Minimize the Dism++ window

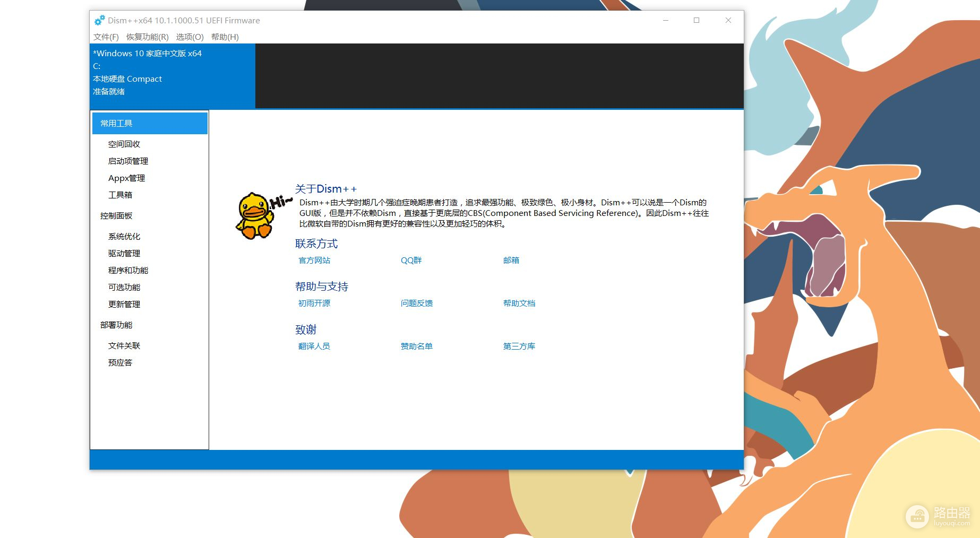665,20
